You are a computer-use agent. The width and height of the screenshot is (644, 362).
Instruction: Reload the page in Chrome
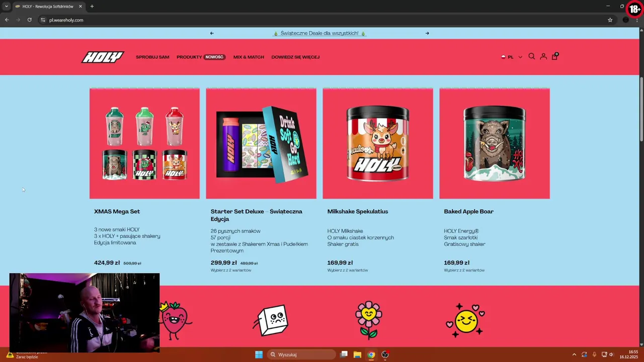point(29,20)
